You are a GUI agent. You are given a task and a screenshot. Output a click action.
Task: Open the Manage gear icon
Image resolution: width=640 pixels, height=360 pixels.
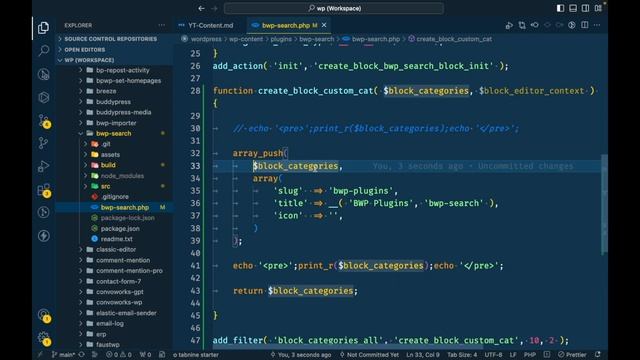pyautogui.click(x=44, y=338)
